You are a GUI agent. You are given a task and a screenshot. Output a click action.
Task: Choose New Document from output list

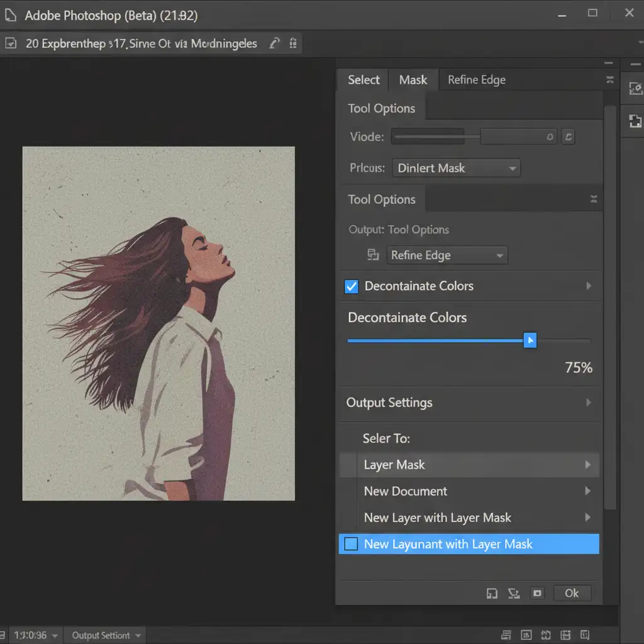406,491
